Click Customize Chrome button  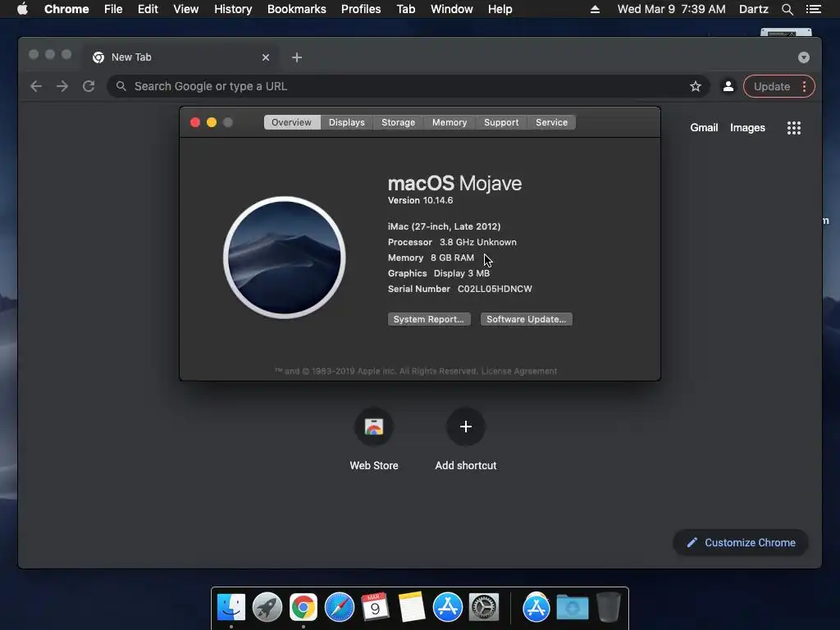[741, 543]
